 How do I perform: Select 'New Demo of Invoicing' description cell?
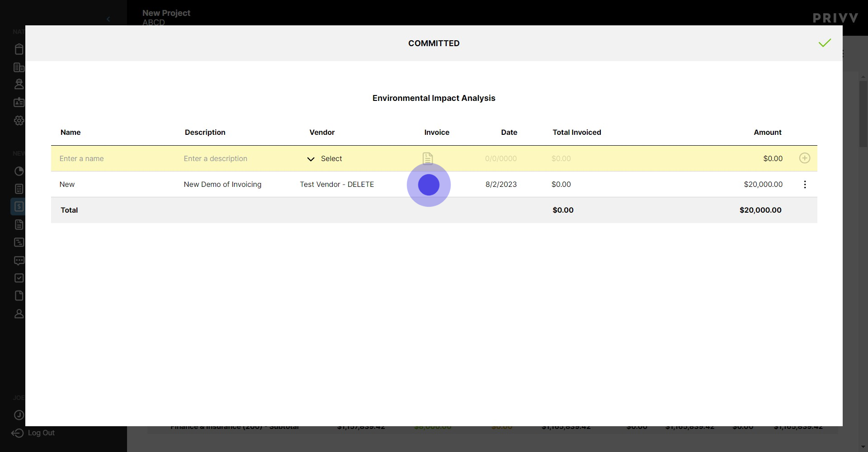click(x=222, y=185)
